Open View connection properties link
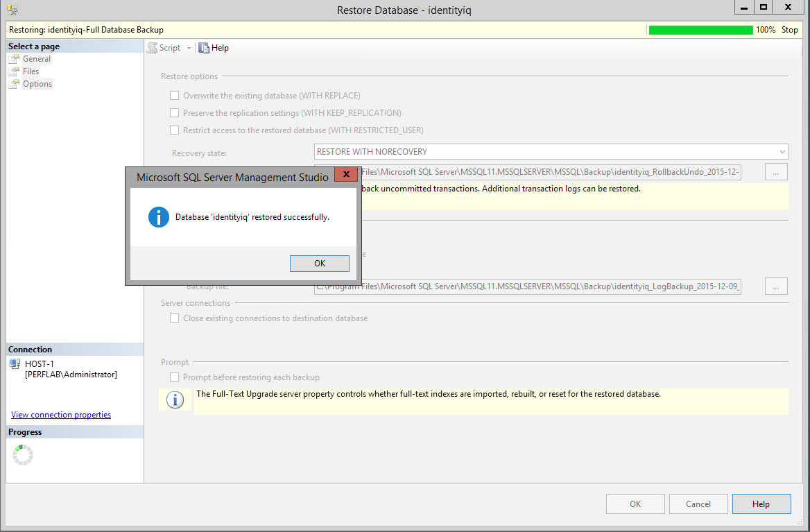The image size is (810, 532). coord(61,415)
